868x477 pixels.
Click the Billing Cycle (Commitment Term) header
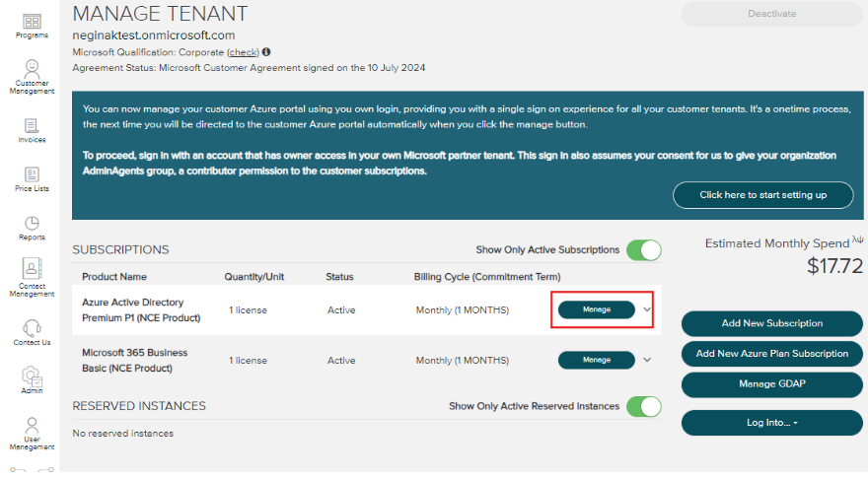tap(487, 277)
